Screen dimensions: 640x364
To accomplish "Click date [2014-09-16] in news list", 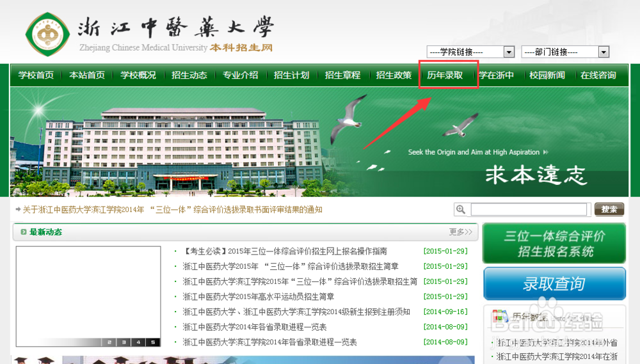I will [x=445, y=312].
